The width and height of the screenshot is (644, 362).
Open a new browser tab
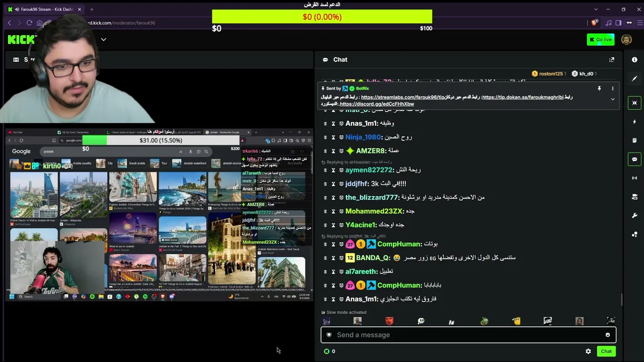click(92, 9)
